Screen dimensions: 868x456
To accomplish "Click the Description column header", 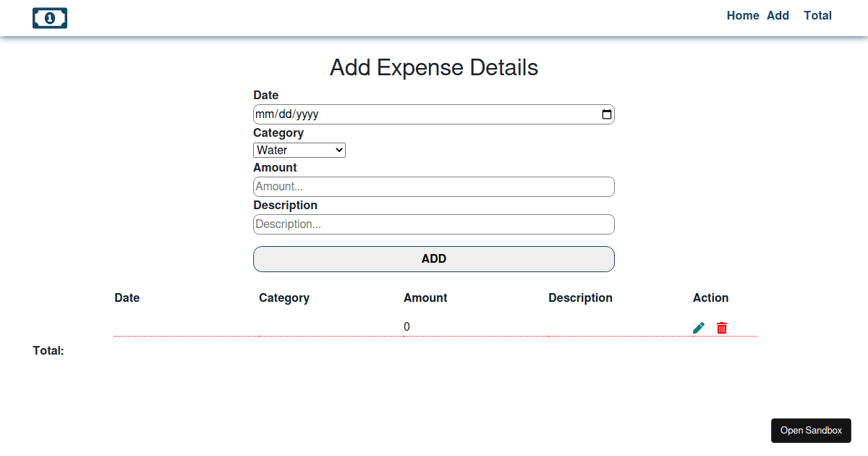I will [x=580, y=297].
